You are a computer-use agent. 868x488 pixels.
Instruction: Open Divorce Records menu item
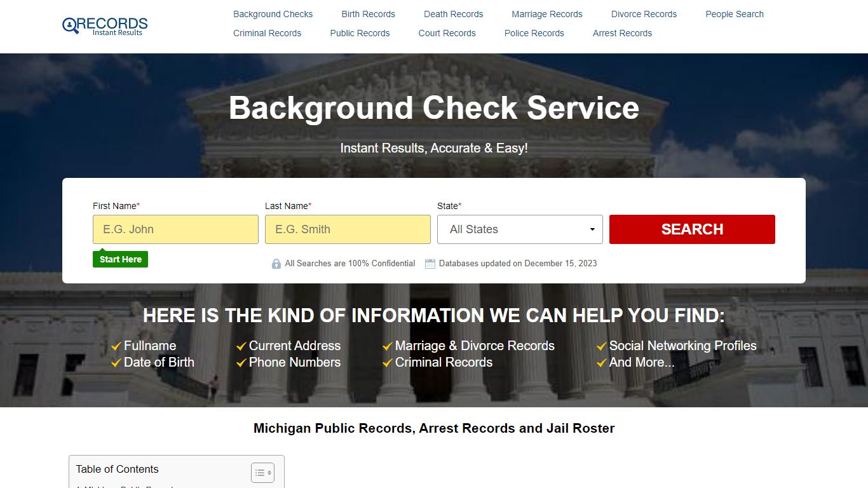tap(644, 14)
